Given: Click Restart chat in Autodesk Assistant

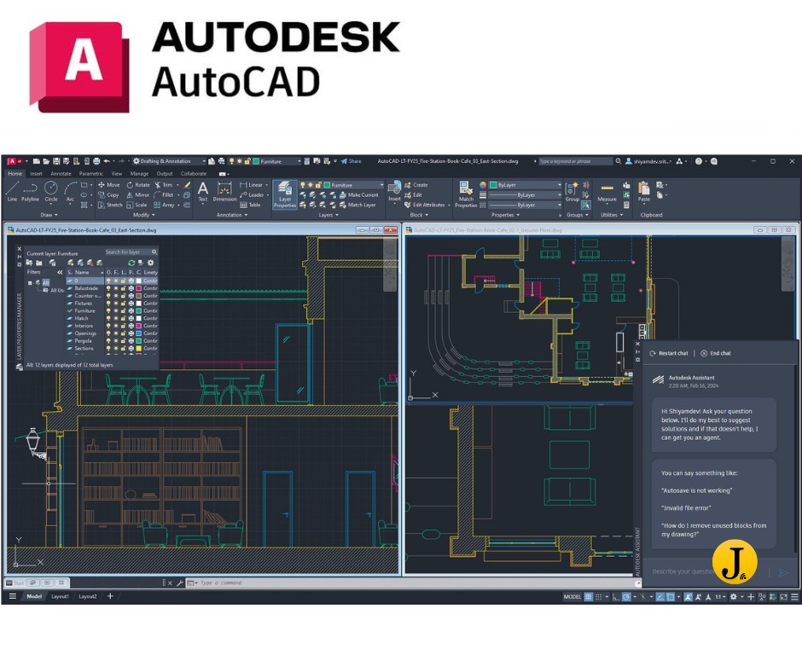Looking at the screenshot, I should (x=669, y=353).
